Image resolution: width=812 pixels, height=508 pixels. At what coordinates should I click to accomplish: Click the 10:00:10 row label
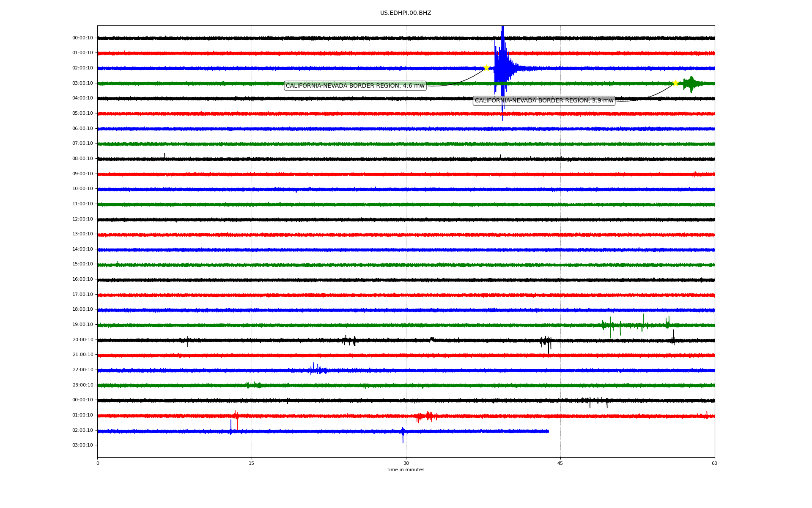[82, 189]
